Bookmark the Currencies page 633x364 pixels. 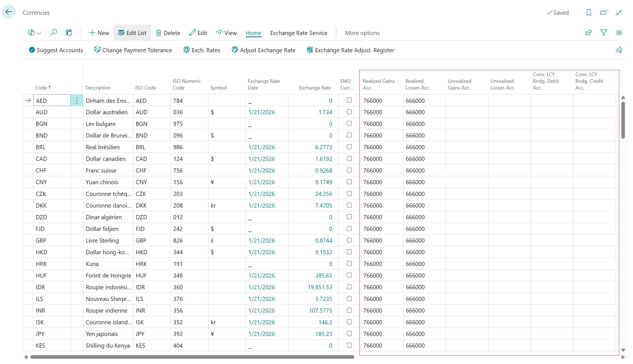coord(588,13)
